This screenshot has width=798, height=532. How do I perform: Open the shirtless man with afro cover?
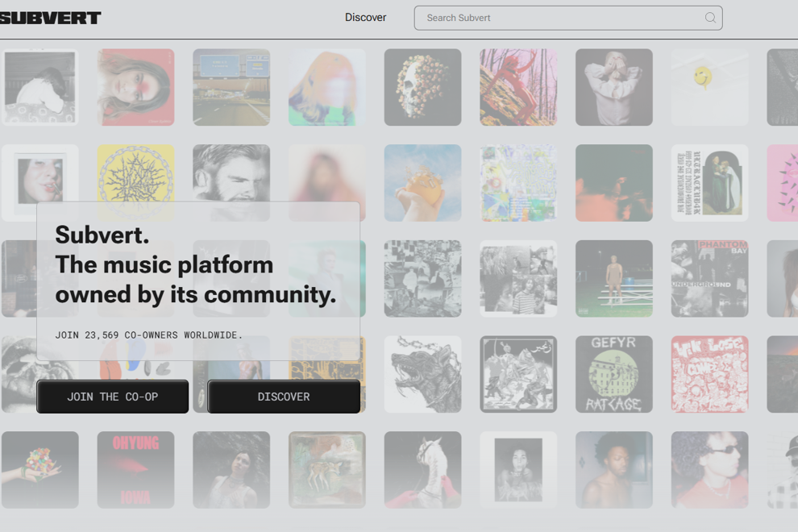[613, 470]
